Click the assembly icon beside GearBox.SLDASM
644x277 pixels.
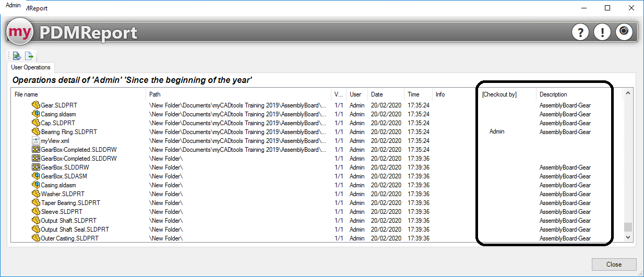tap(36, 176)
